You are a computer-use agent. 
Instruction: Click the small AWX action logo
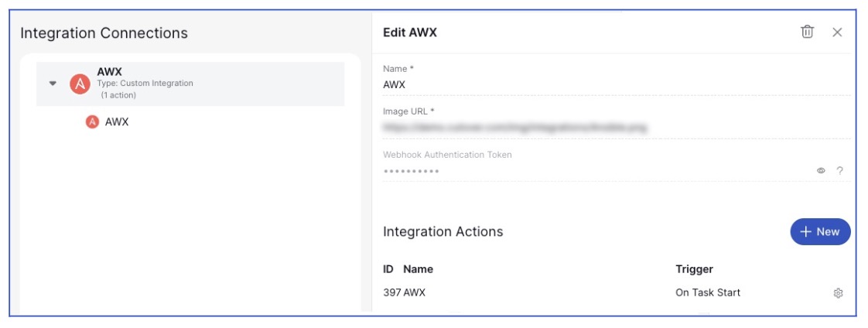(x=92, y=121)
